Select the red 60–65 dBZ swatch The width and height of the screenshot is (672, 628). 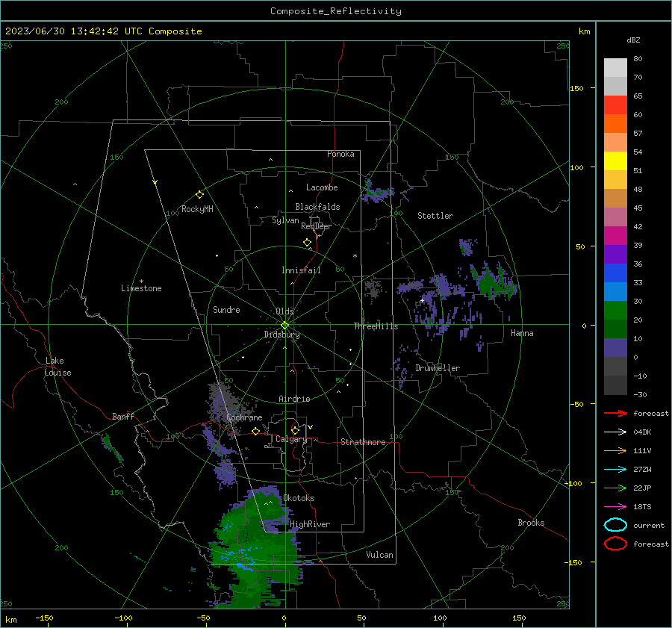pyautogui.click(x=615, y=105)
